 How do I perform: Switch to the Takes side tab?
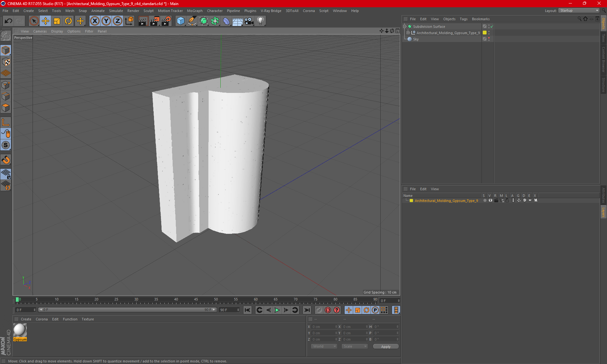604,38
